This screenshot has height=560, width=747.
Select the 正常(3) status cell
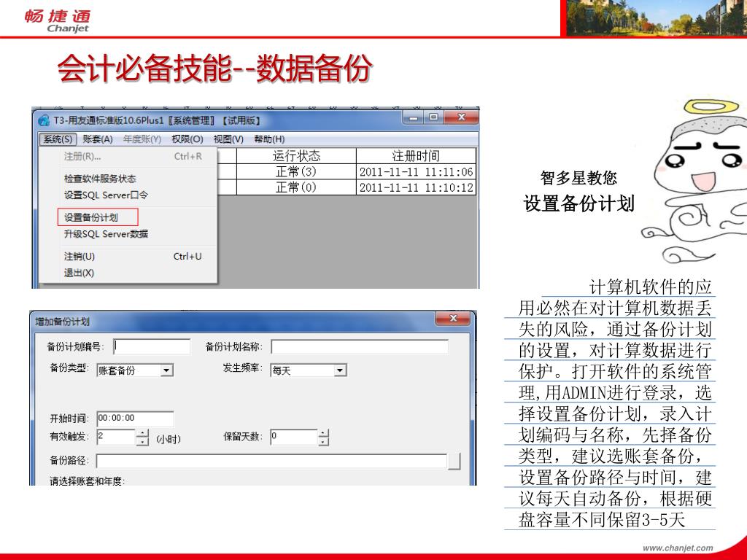tap(296, 171)
